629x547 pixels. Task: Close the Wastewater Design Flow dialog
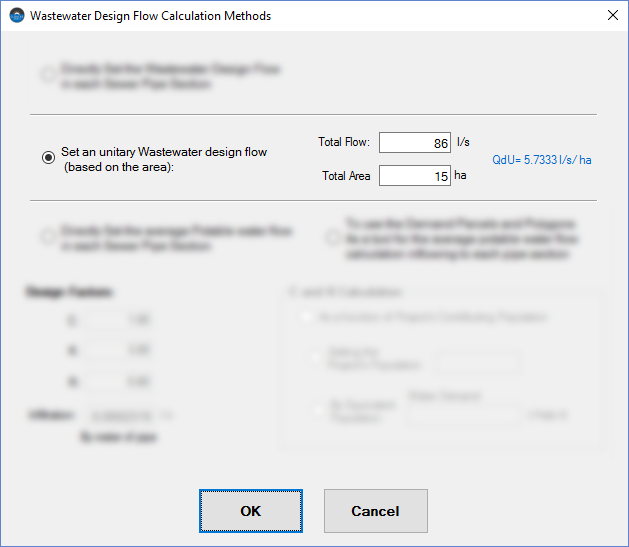point(611,16)
